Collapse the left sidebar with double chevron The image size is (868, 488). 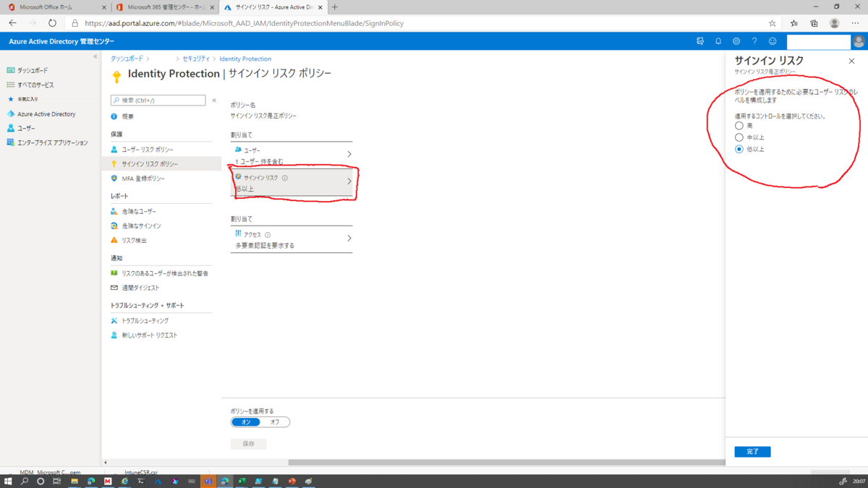point(95,56)
